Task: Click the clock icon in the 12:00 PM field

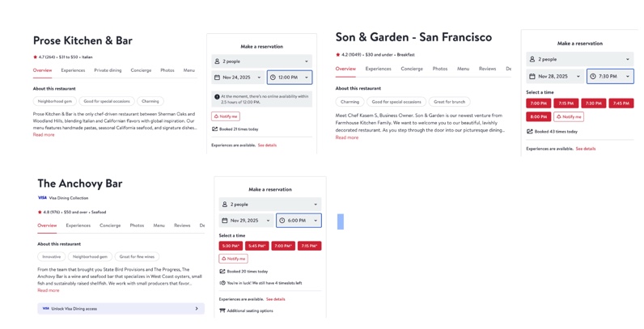Action: pyautogui.click(x=273, y=78)
